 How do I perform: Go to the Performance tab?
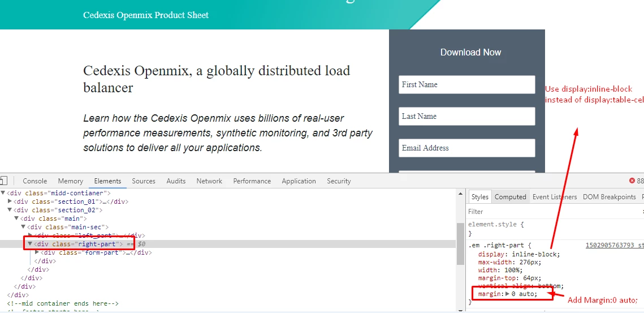pyautogui.click(x=252, y=181)
